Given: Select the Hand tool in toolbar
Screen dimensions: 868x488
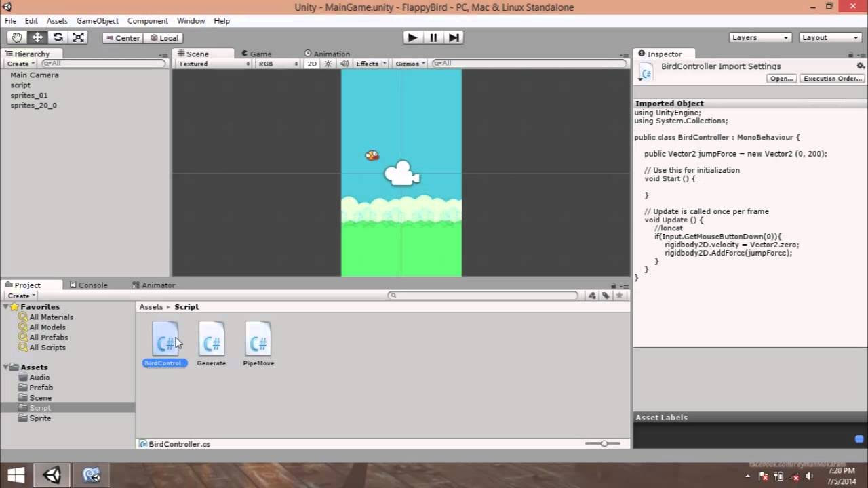Looking at the screenshot, I should pyautogui.click(x=17, y=38).
